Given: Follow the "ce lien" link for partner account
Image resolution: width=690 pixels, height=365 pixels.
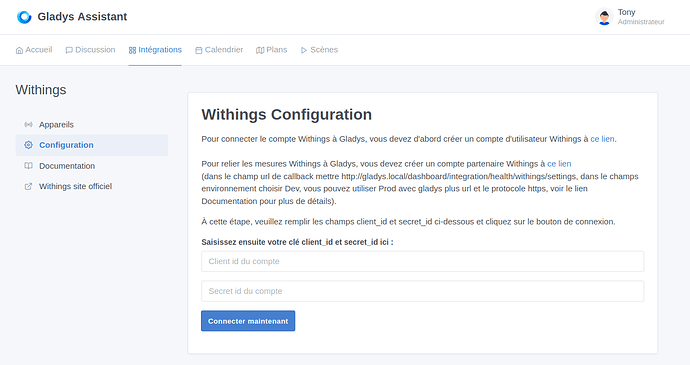Looking at the screenshot, I should click(559, 164).
